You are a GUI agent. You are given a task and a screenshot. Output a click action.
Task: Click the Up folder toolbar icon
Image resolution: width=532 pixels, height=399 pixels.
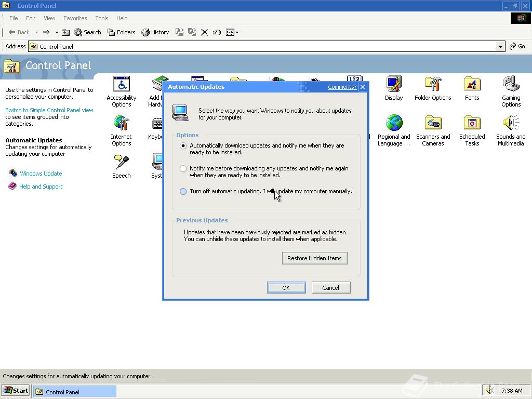[66, 32]
